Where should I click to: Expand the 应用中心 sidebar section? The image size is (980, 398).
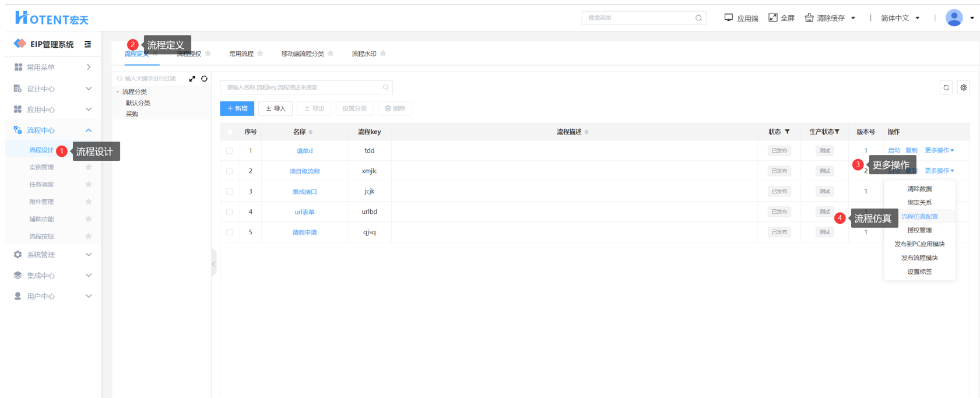[x=52, y=110]
